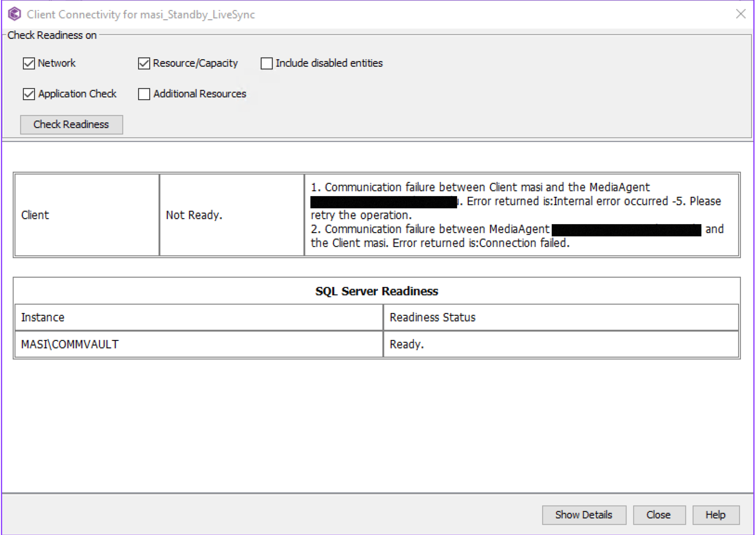
Task: Click the window title masi_Standby_LiveSync
Action: click(197, 14)
